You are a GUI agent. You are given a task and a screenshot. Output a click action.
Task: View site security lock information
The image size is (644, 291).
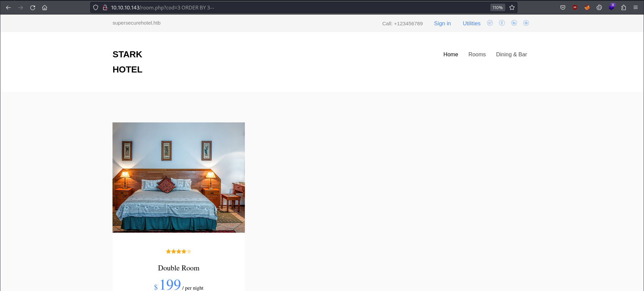(105, 7)
